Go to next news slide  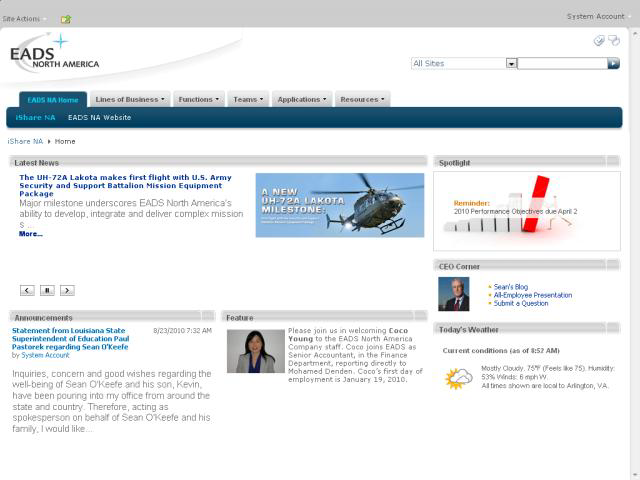[67, 290]
